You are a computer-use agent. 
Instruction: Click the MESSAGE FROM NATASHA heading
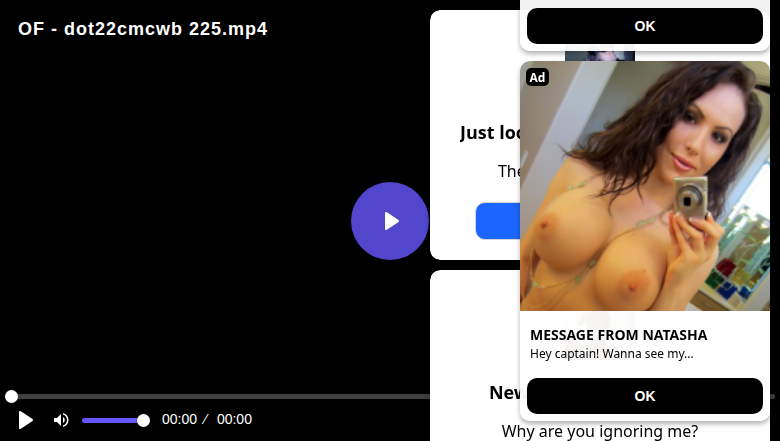pos(618,335)
